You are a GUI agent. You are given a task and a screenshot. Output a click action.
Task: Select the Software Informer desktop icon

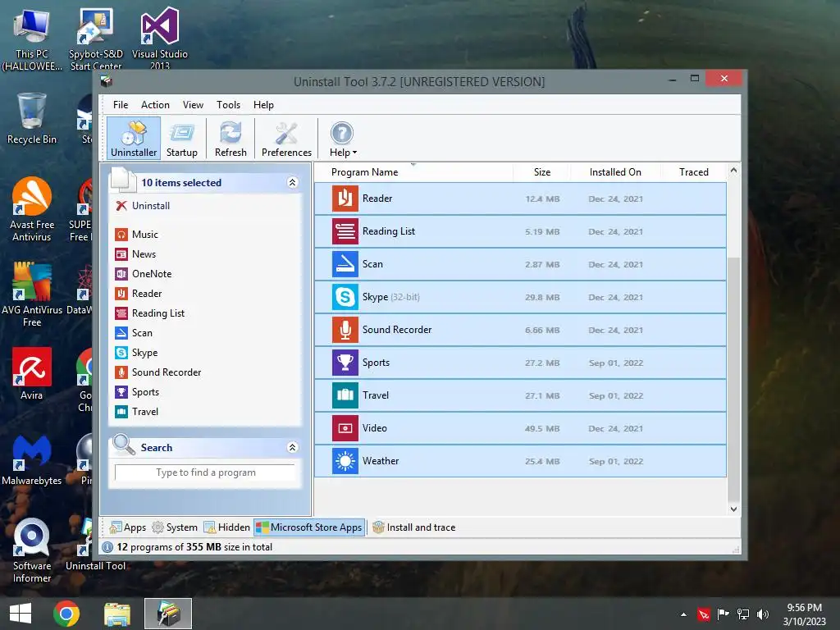click(32, 550)
